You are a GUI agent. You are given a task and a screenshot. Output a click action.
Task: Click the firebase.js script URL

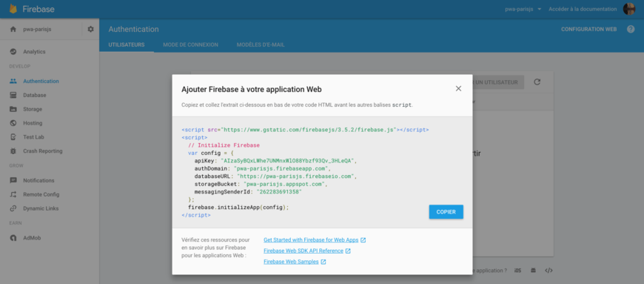tap(309, 130)
